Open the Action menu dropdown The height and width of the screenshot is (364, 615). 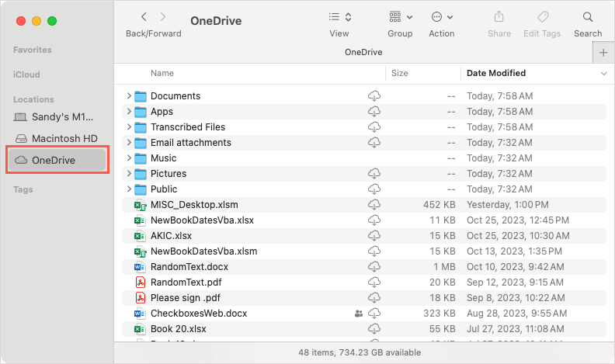pyautogui.click(x=442, y=17)
